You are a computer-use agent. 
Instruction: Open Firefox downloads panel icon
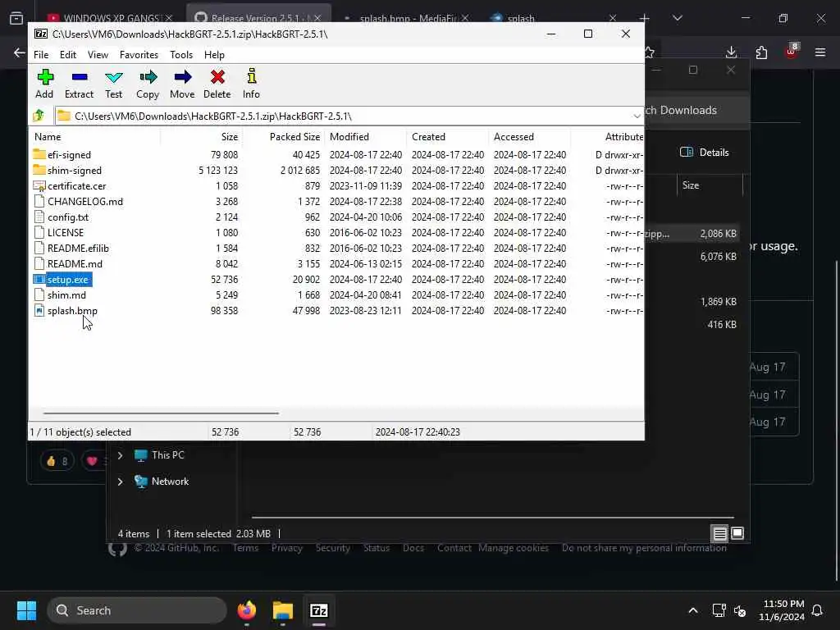coord(731,52)
